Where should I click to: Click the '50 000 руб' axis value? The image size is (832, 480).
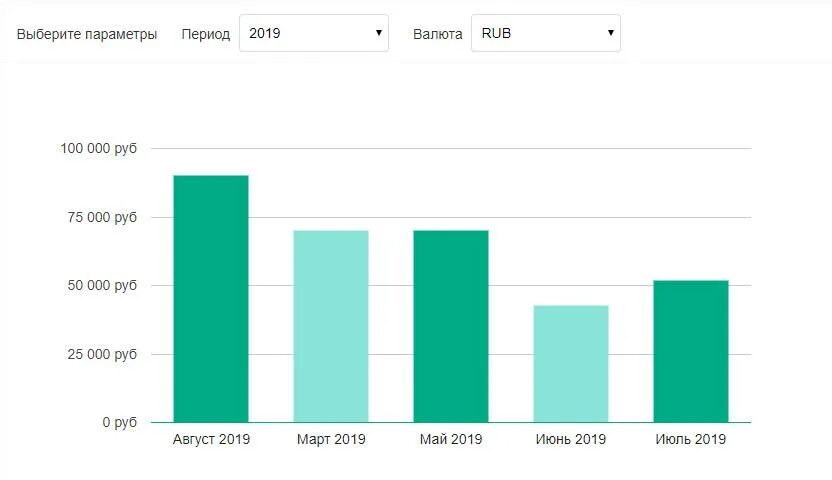coord(102,285)
